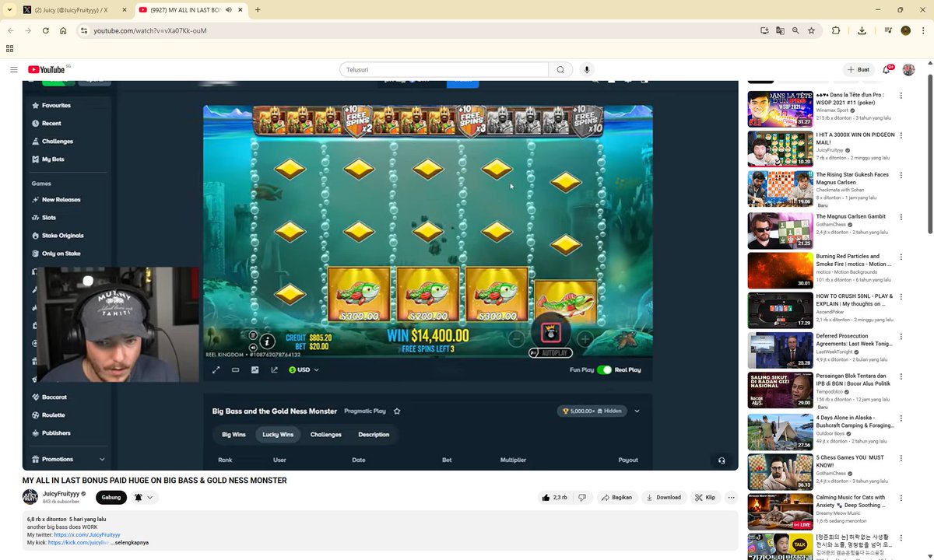This screenshot has width=934, height=560.
Task: Open the YouTube account avatar menu
Action: pyautogui.click(x=908, y=70)
